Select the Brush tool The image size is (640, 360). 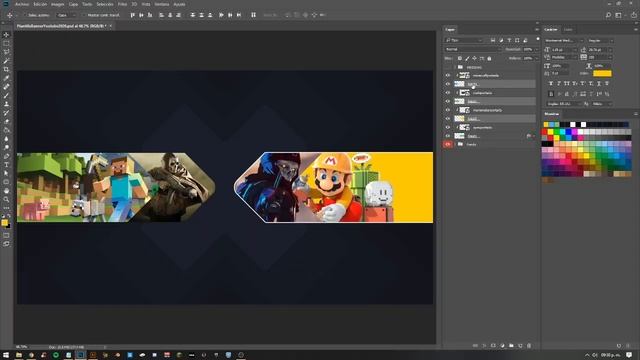(x=6, y=95)
